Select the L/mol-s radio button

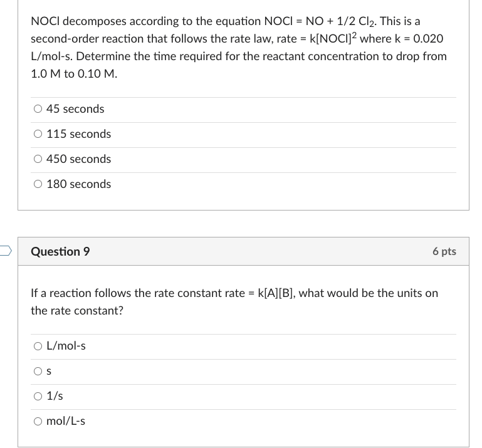(x=38, y=346)
